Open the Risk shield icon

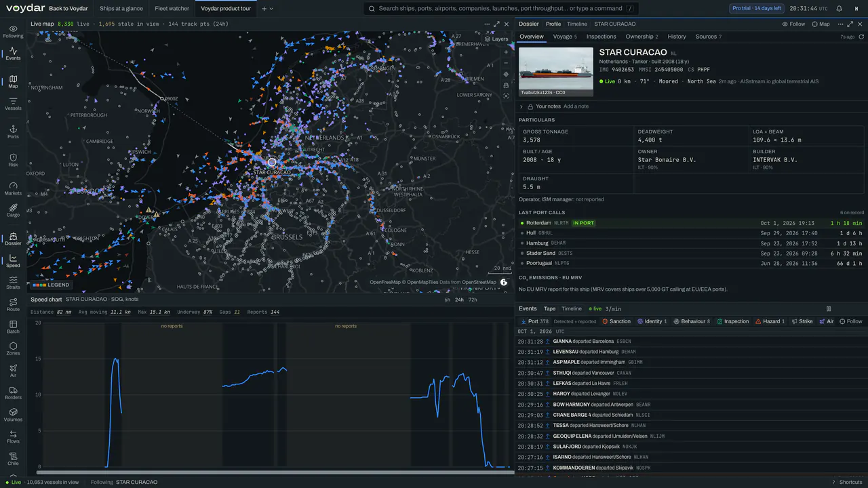click(x=13, y=160)
